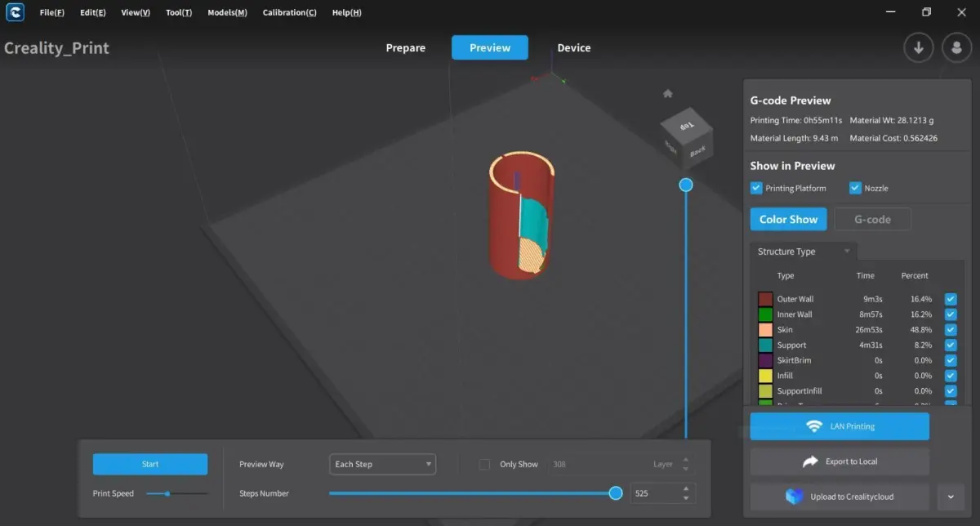Switch to the Preview tab

(x=490, y=47)
